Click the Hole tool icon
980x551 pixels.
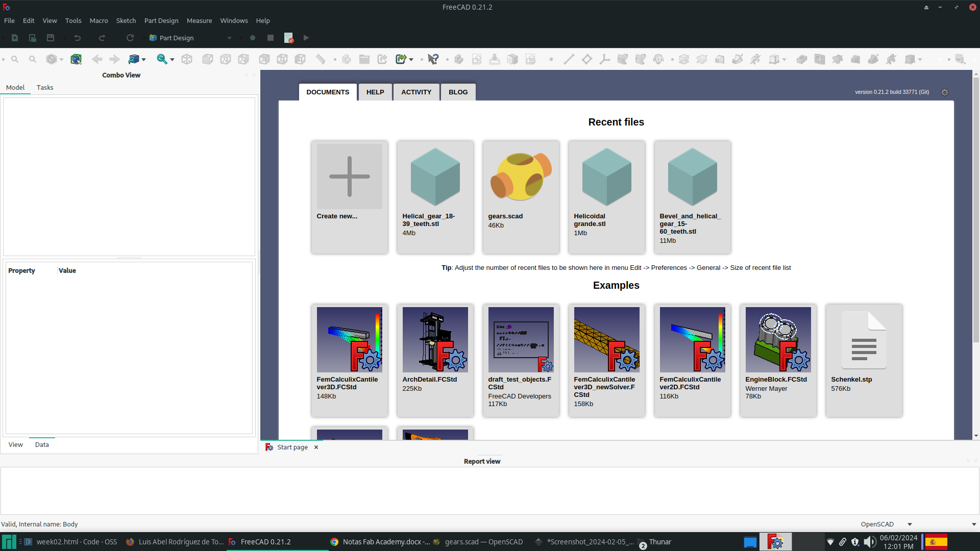tap(820, 59)
